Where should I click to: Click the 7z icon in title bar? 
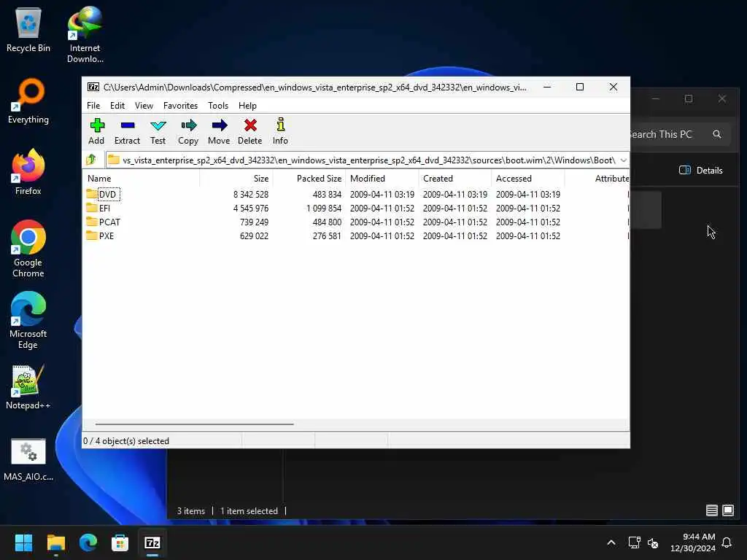pyautogui.click(x=93, y=87)
